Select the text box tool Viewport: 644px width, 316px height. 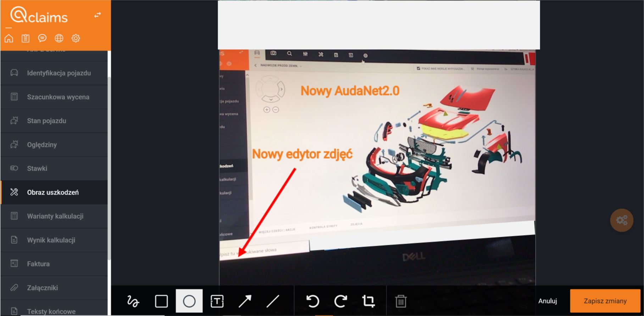[217, 301]
